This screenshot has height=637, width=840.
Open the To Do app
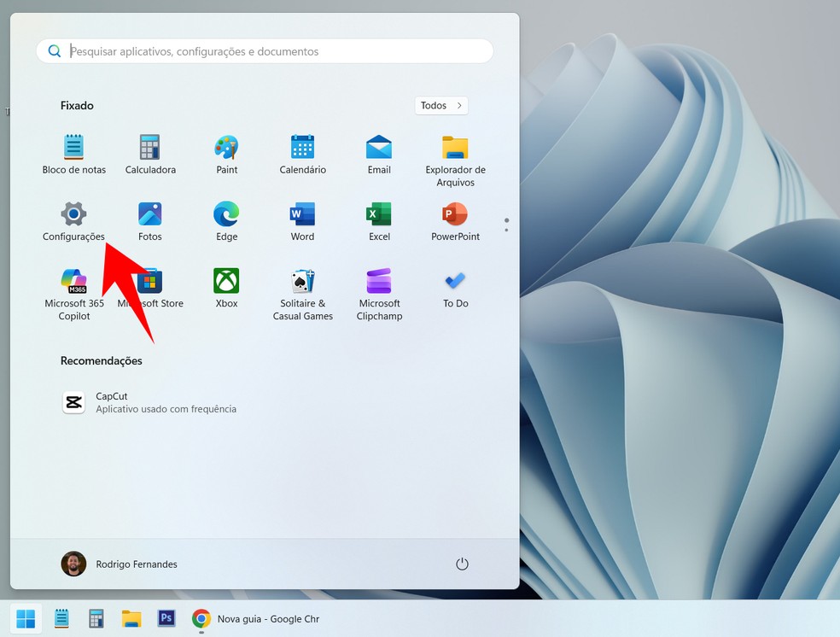click(455, 289)
